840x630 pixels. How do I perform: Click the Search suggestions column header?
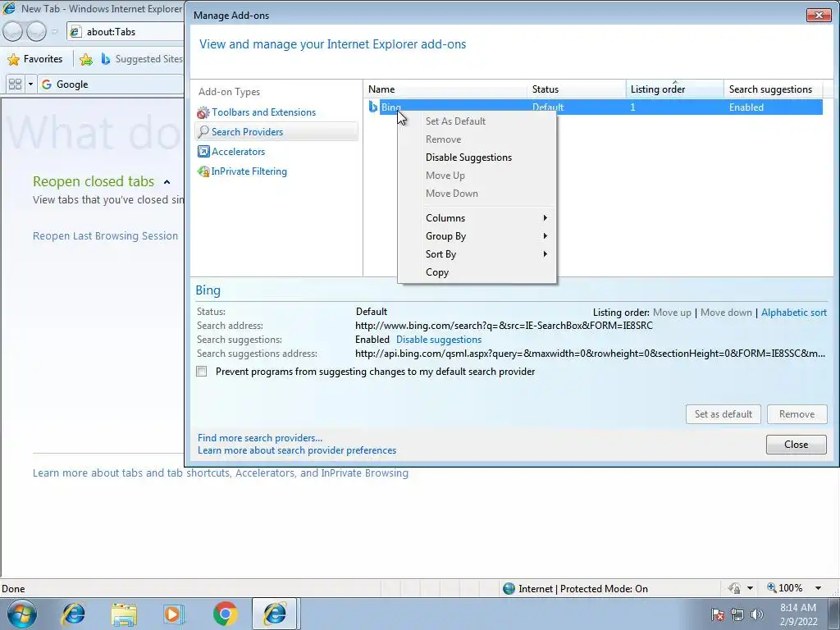[x=773, y=89]
